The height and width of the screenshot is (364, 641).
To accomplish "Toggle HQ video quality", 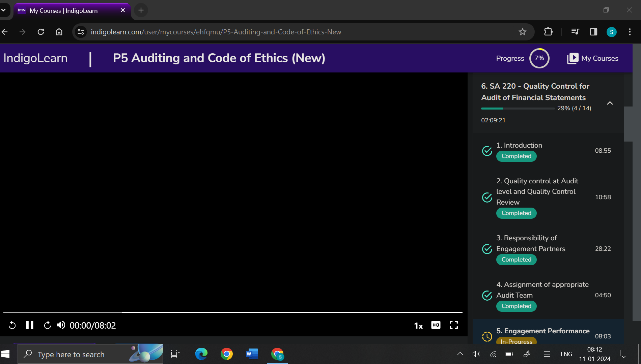I will pyautogui.click(x=436, y=325).
